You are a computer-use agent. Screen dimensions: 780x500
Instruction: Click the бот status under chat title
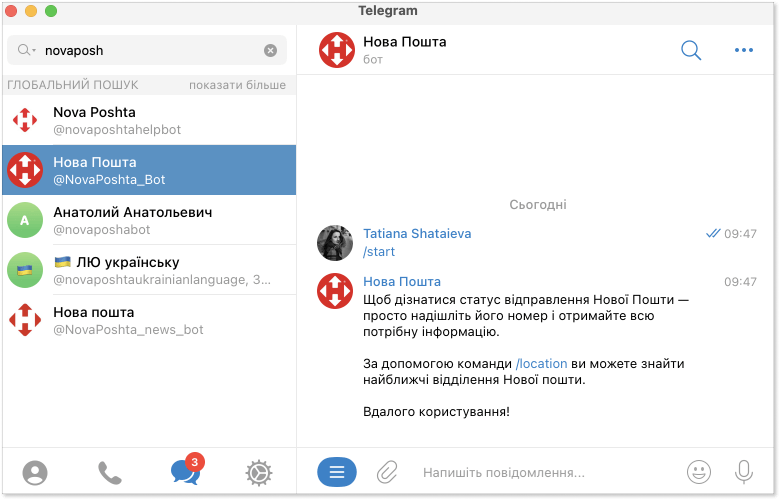pos(373,60)
